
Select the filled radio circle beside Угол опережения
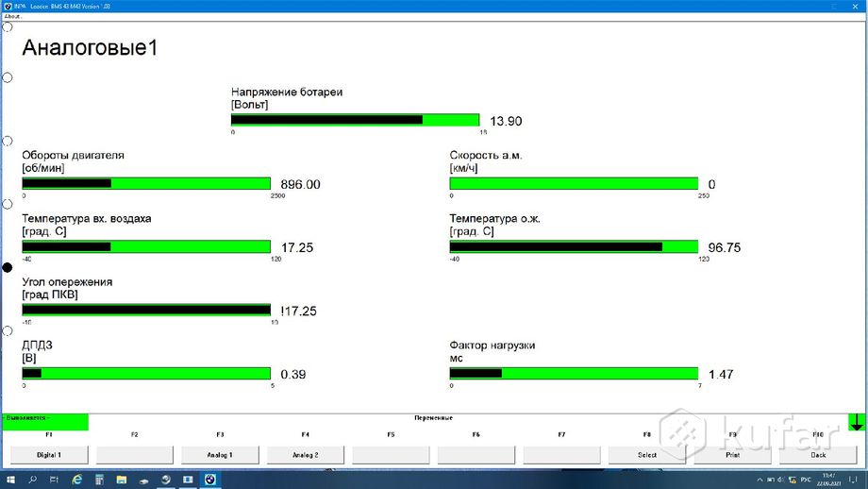click(8, 268)
